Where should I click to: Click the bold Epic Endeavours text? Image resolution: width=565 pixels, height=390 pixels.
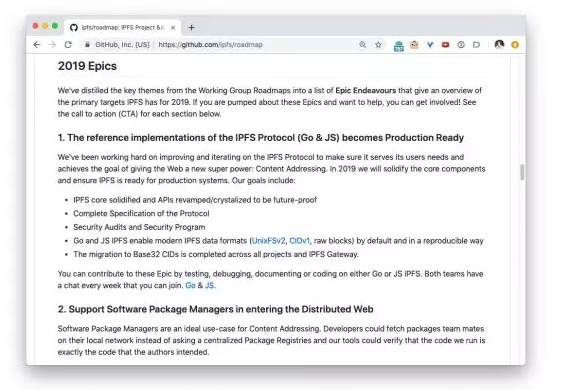click(365, 90)
